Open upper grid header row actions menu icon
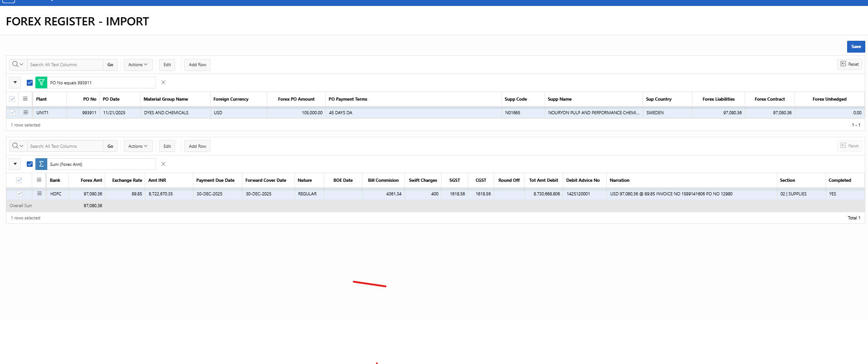This screenshot has width=868, height=364. [25, 99]
